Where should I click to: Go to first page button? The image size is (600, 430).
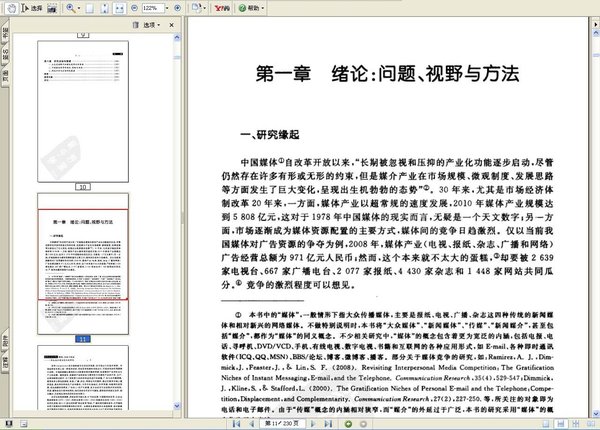click(236, 423)
